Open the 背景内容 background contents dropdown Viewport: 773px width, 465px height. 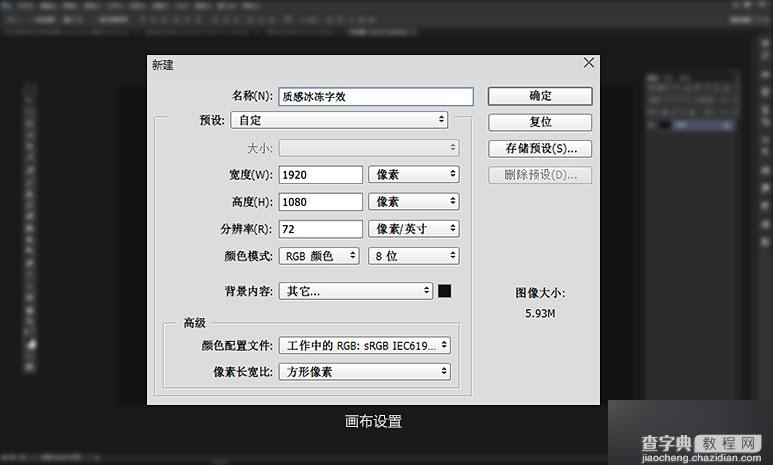click(355, 291)
